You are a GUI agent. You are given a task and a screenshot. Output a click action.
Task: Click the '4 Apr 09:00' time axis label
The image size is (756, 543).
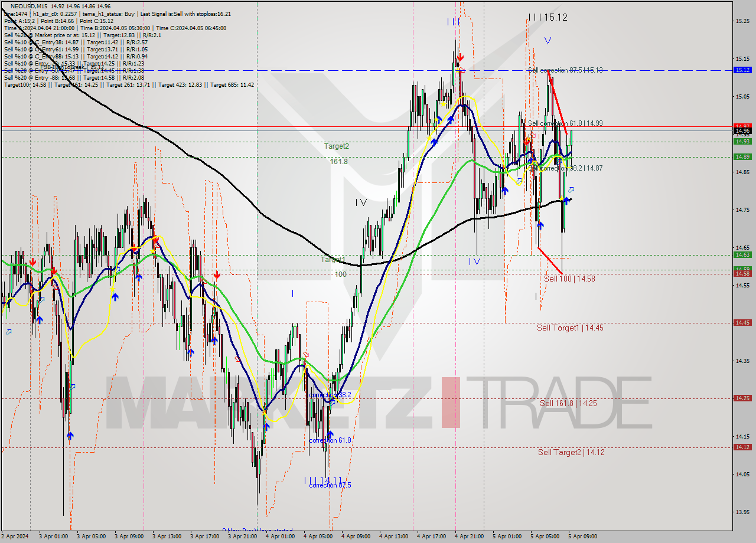(356, 537)
